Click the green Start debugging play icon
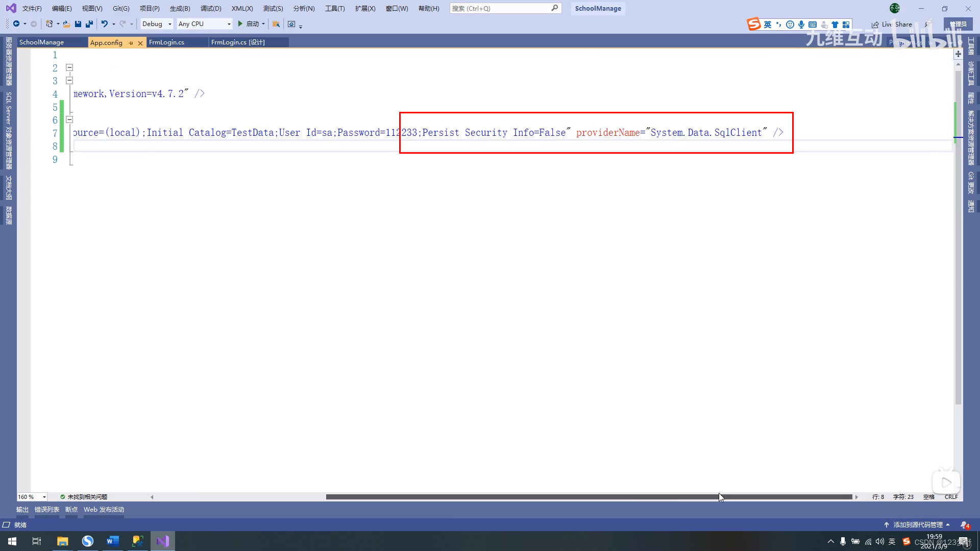 [240, 24]
